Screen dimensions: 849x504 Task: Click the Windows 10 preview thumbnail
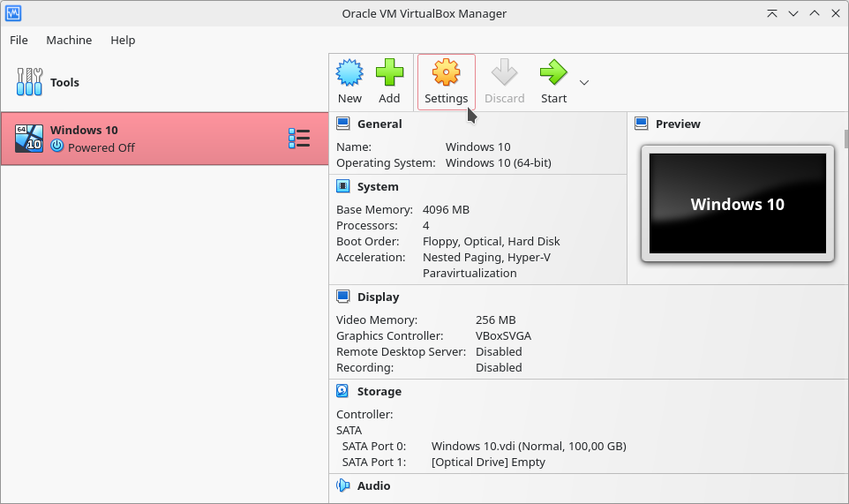738,204
